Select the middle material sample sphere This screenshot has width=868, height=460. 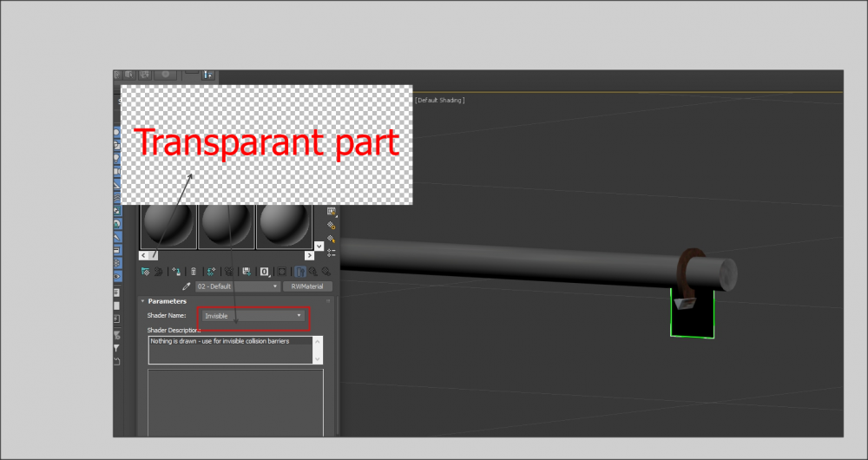[227, 226]
